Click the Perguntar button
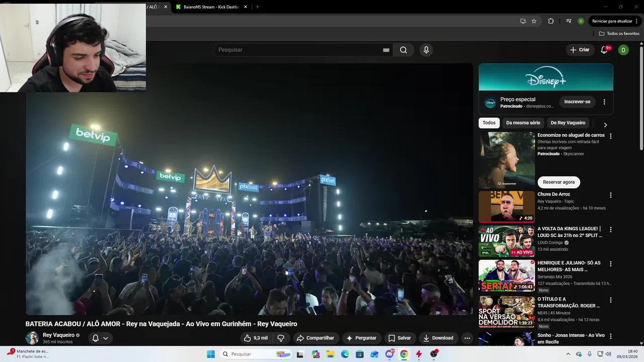Screen dimensions: 644x362 point(361,338)
